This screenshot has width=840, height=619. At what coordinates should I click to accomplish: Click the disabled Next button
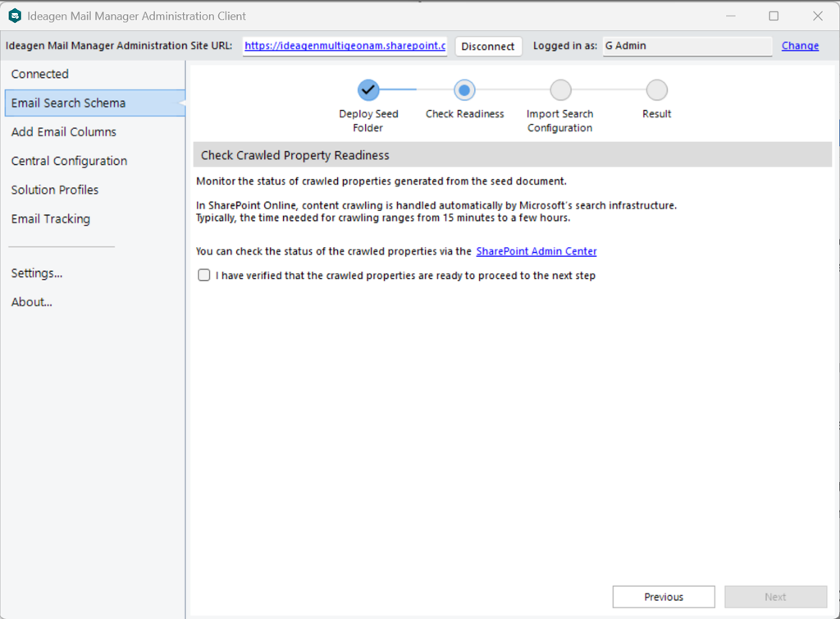[x=776, y=597]
